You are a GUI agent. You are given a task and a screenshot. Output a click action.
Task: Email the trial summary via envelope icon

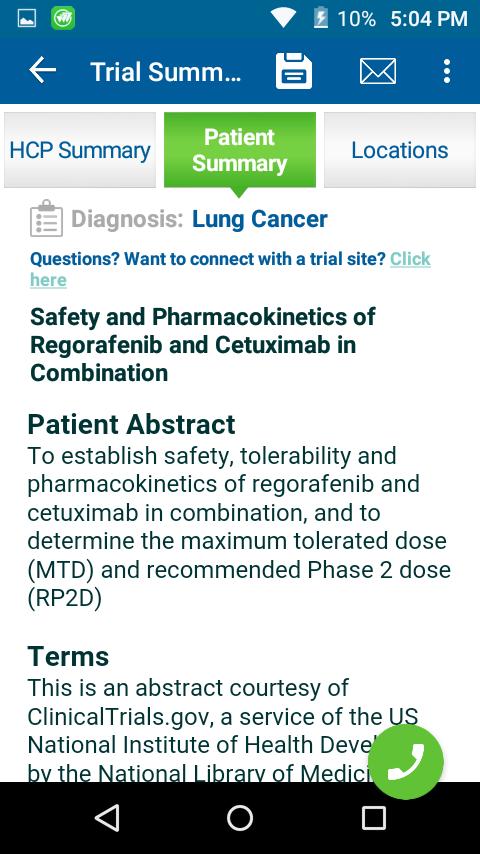(378, 71)
